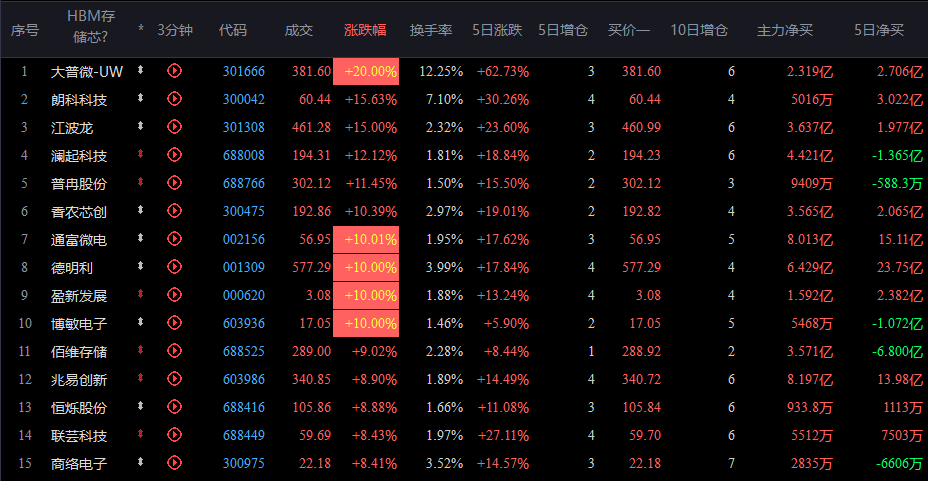Open 3-minute chart icon for 博敏电子

tap(174, 323)
